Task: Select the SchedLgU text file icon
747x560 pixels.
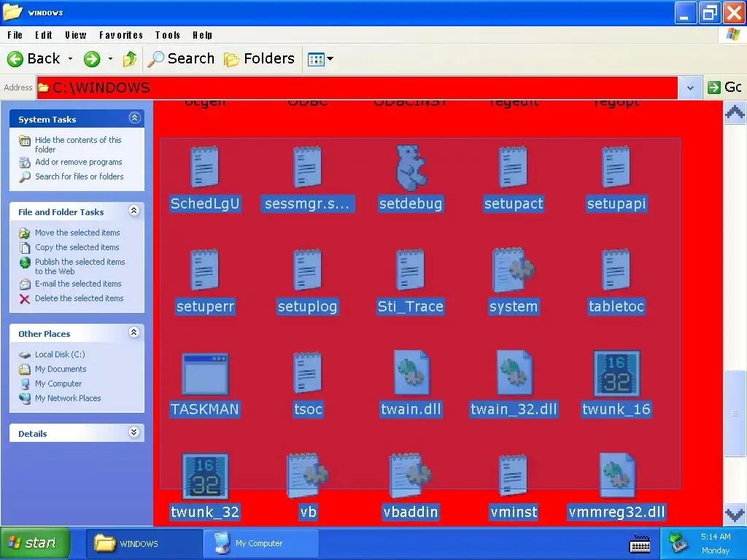Action: pos(204,167)
